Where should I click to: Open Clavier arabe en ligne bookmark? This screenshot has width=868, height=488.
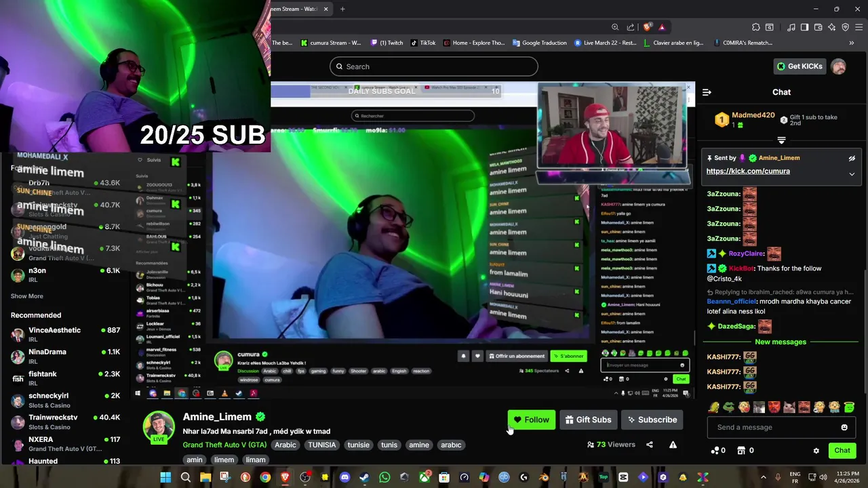click(x=674, y=43)
